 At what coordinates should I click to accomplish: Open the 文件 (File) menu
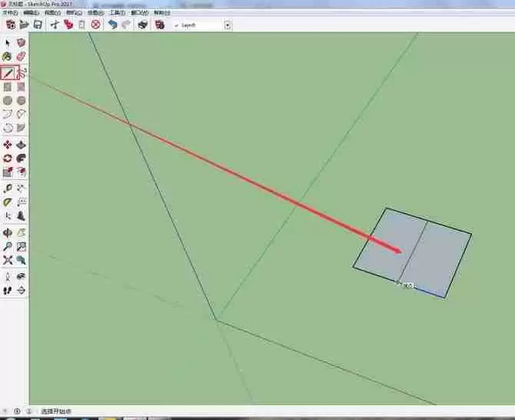click(10, 13)
